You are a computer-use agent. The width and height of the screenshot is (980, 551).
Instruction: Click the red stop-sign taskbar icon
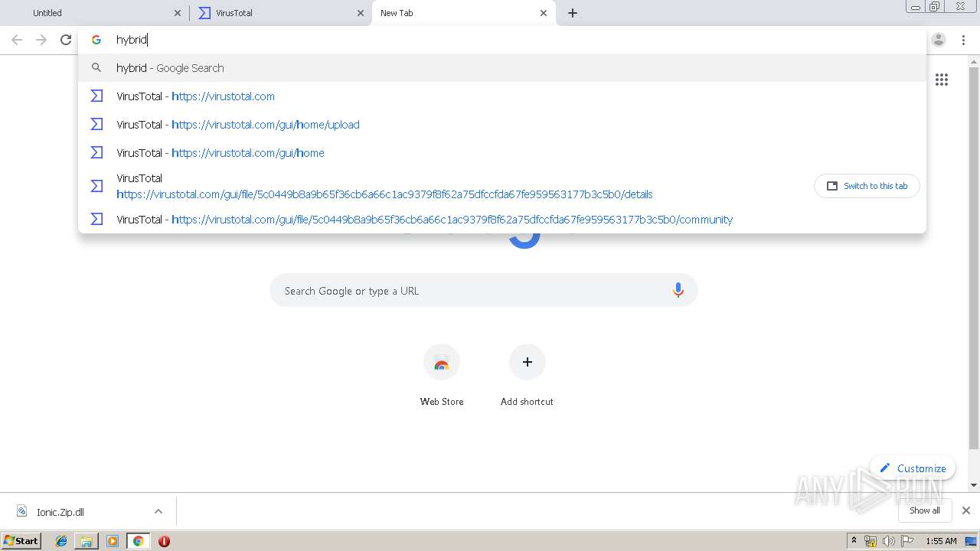[164, 541]
